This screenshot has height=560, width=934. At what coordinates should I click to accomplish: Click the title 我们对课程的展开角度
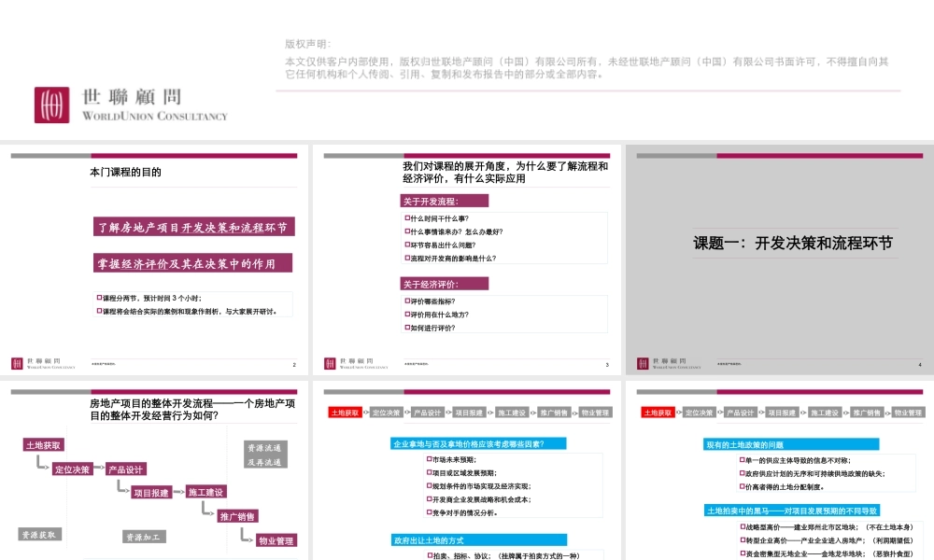tap(505, 172)
